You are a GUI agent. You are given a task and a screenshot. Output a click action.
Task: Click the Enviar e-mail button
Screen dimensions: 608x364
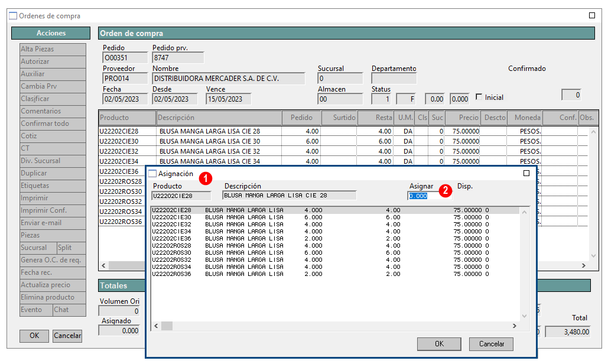click(x=53, y=223)
